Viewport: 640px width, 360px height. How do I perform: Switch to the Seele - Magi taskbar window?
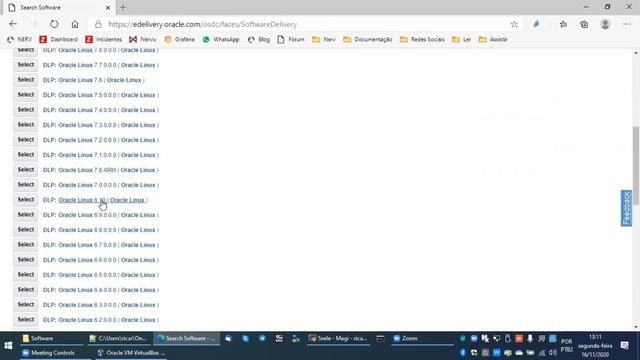(338, 338)
